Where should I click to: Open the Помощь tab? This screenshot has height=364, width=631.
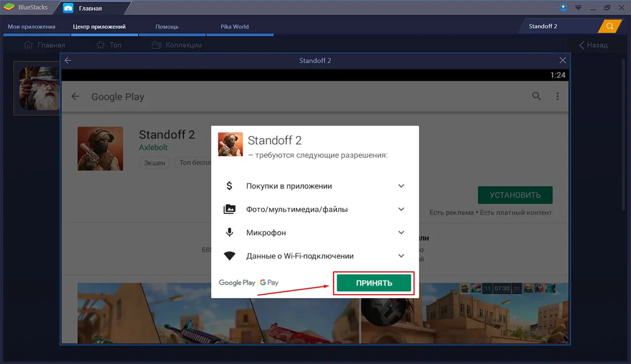click(167, 27)
